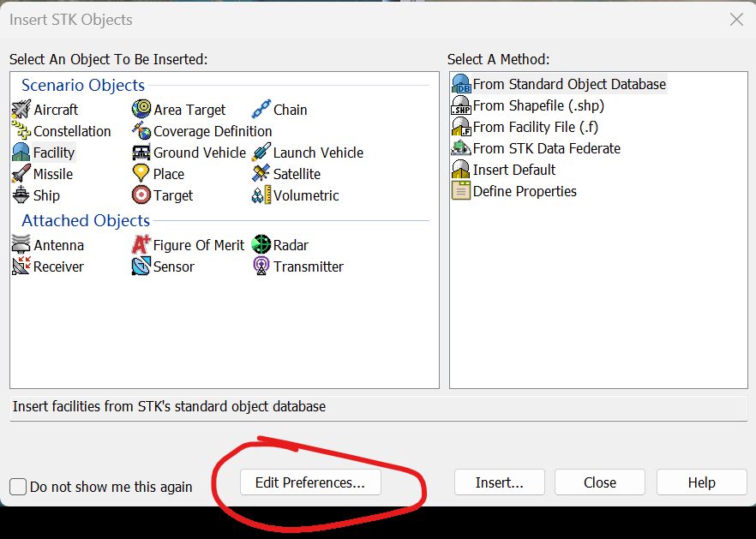The height and width of the screenshot is (539, 756).
Task: Choose the Figure Of Merit icon
Action: coord(141,245)
